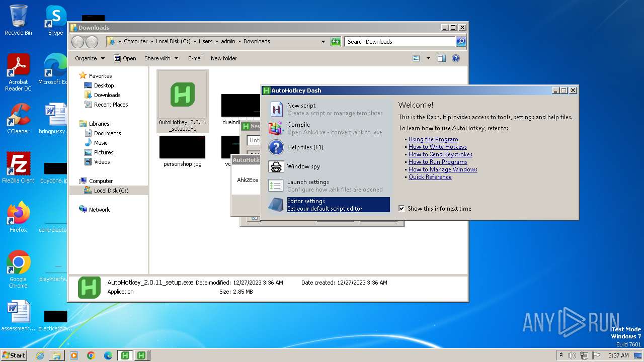Screen dimensions: 644x362
Task: Open How to Write Hotkeys link
Action: [437, 147]
